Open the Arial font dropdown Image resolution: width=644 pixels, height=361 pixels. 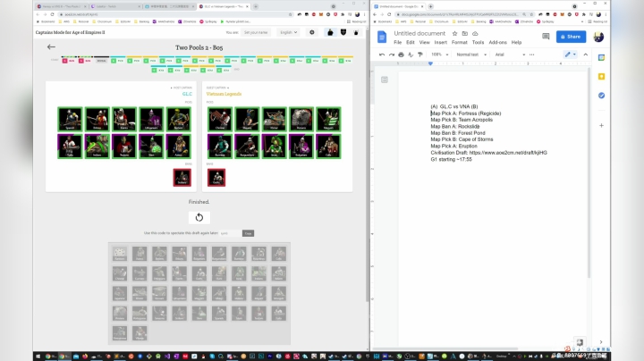(510, 55)
